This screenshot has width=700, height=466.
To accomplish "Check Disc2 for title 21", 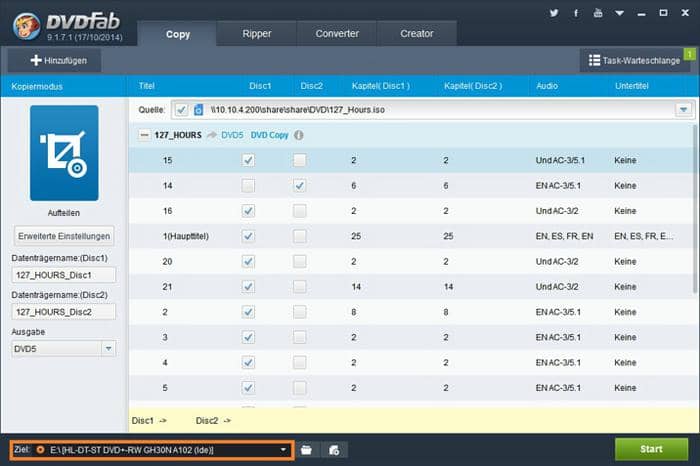I will (300, 287).
